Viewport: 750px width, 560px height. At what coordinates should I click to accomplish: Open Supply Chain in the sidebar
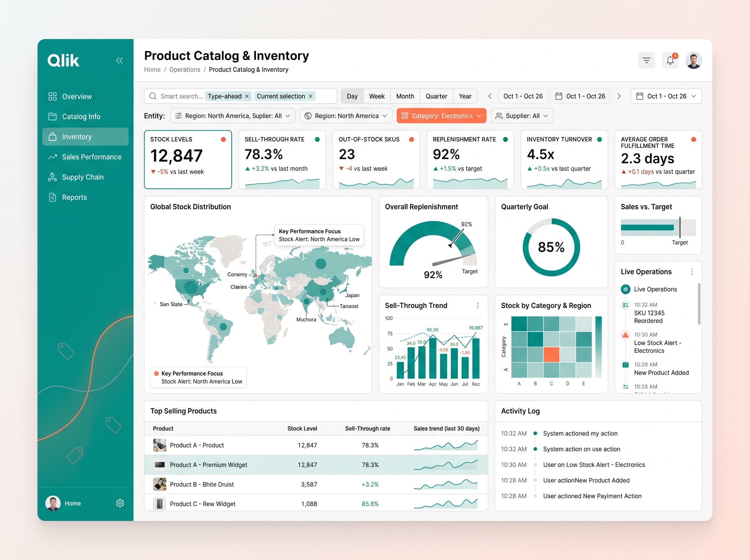(x=85, y=177)
